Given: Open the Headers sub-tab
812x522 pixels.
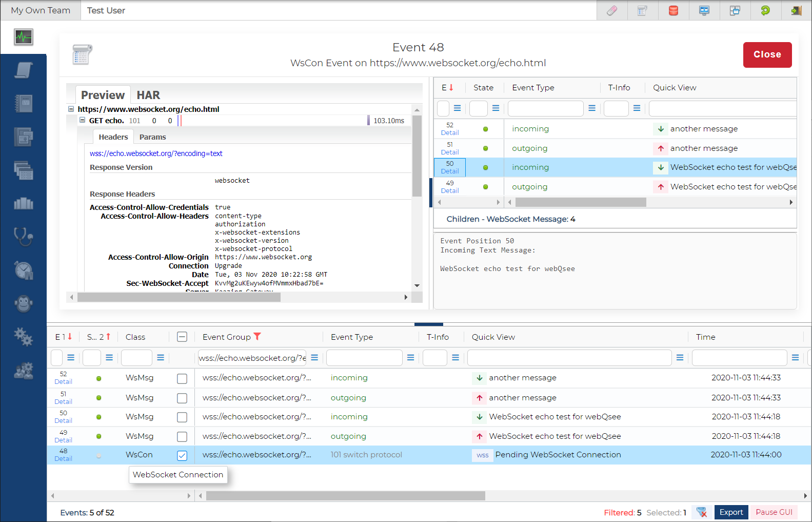Looking at the screenshot, I should point(113,137).
